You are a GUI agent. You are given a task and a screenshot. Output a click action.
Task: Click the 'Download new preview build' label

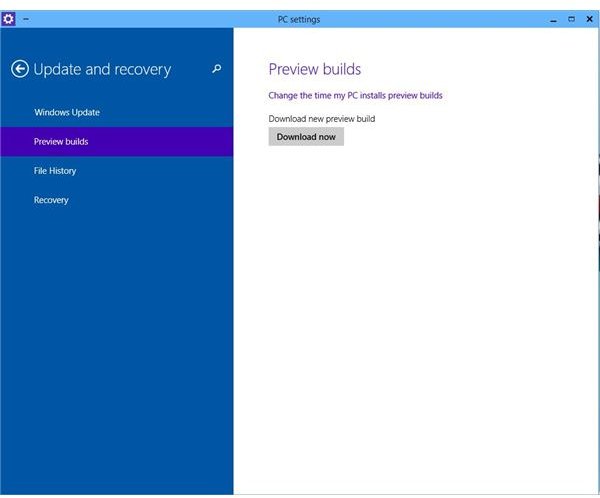(x=321, y=119)
